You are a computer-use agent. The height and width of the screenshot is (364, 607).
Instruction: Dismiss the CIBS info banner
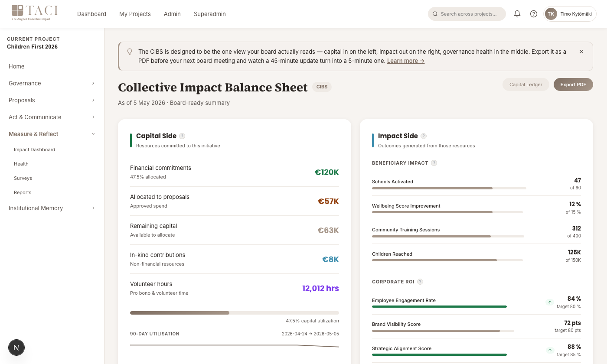(581, 52)
